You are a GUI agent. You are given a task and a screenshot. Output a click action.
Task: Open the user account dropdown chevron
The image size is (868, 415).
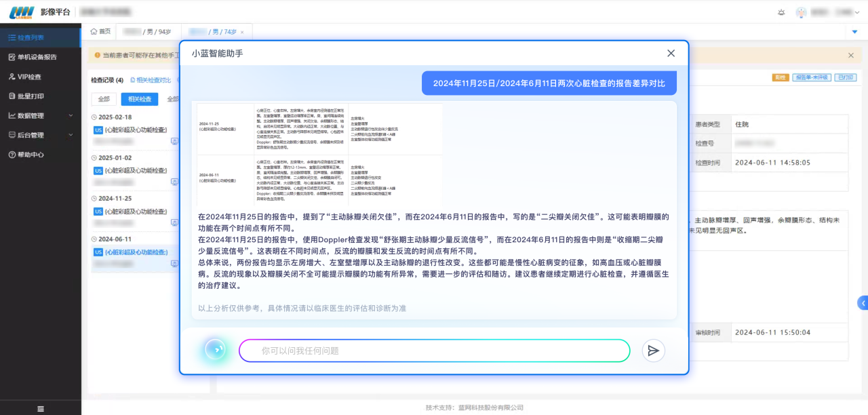[x=858, y=12]
